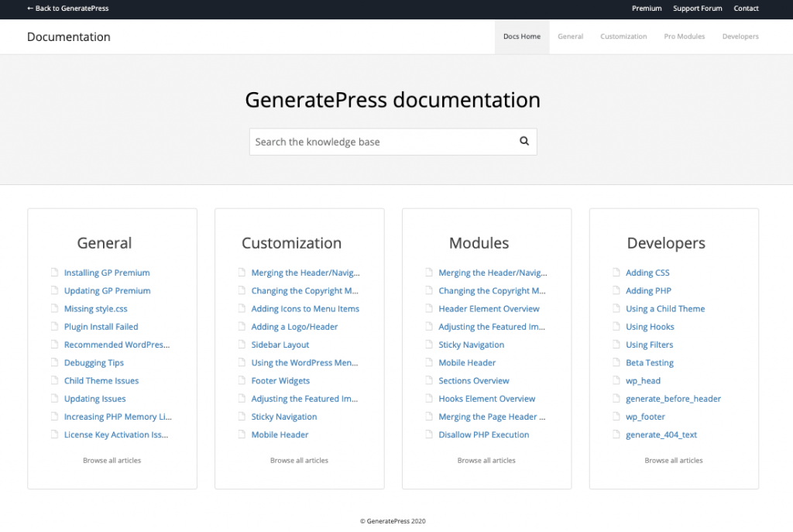The width and height of the screenshot is (793, 532).
Task: Open Plugin Install Failed article
Action: pyautogui.click(x=101, y=327)
